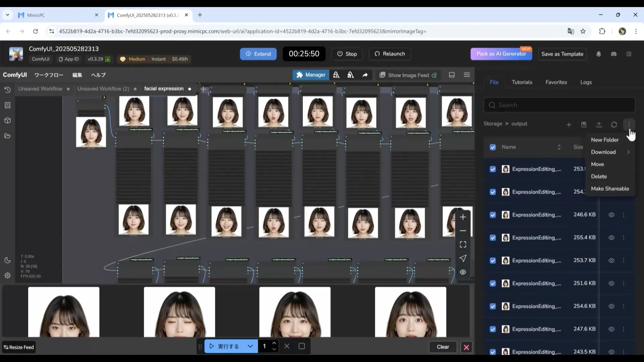
Task: Open the node library sidebar panel
Action: pos(7,105)
